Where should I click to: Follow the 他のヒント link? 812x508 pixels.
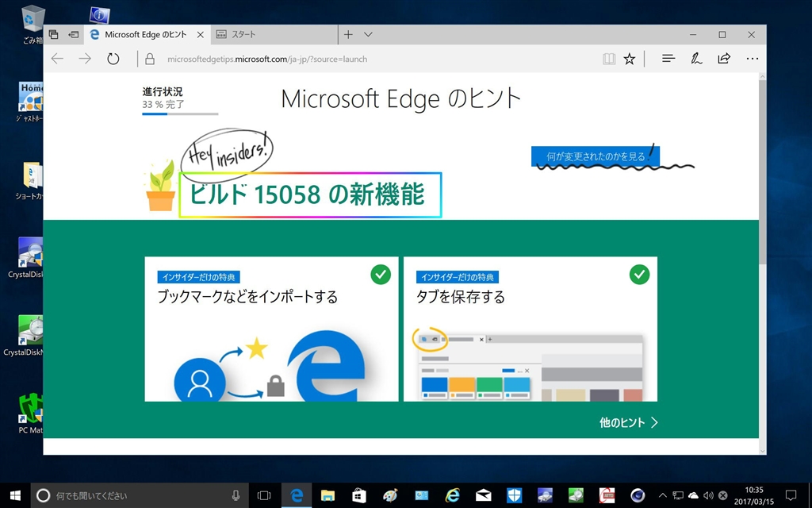629,422
